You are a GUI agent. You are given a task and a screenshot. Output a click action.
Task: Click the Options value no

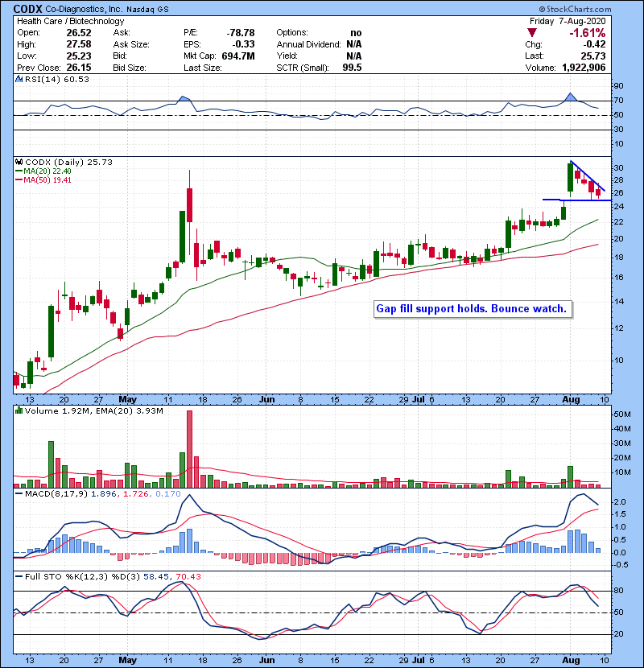click(356, 33)
